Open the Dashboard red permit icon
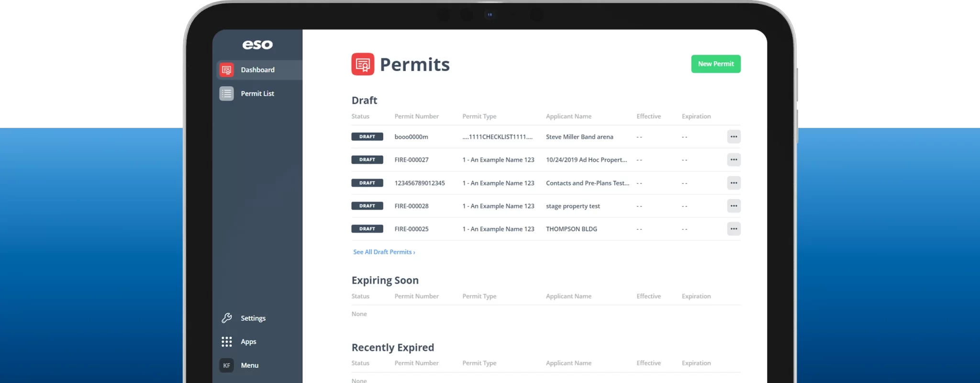The image size is (980, 383). click(226, 70)
